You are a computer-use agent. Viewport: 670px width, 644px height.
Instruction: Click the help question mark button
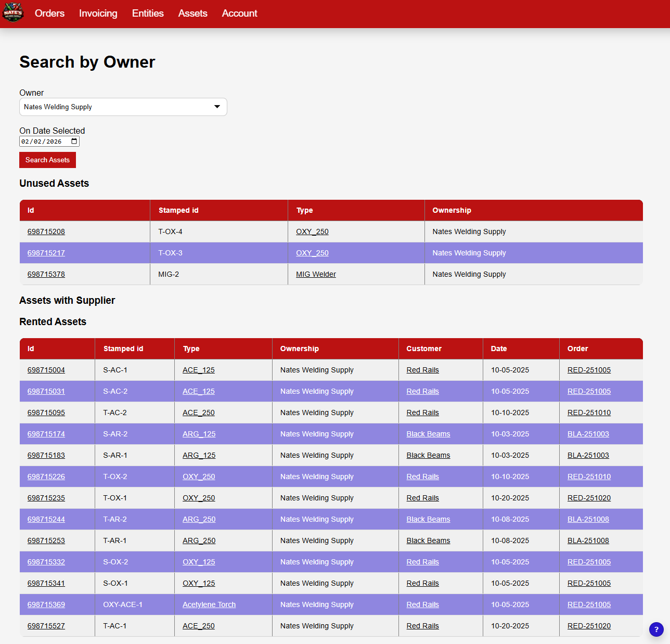[656, 629]
